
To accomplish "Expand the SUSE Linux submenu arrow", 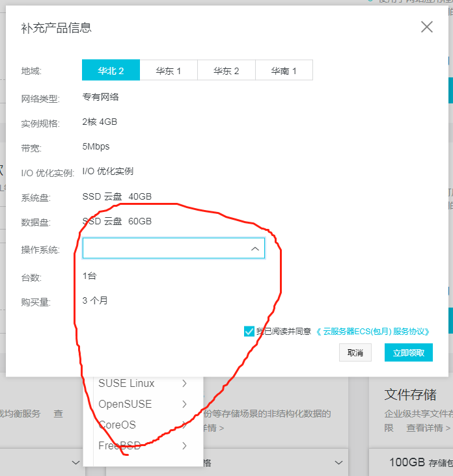I will [x=185, y=384].
